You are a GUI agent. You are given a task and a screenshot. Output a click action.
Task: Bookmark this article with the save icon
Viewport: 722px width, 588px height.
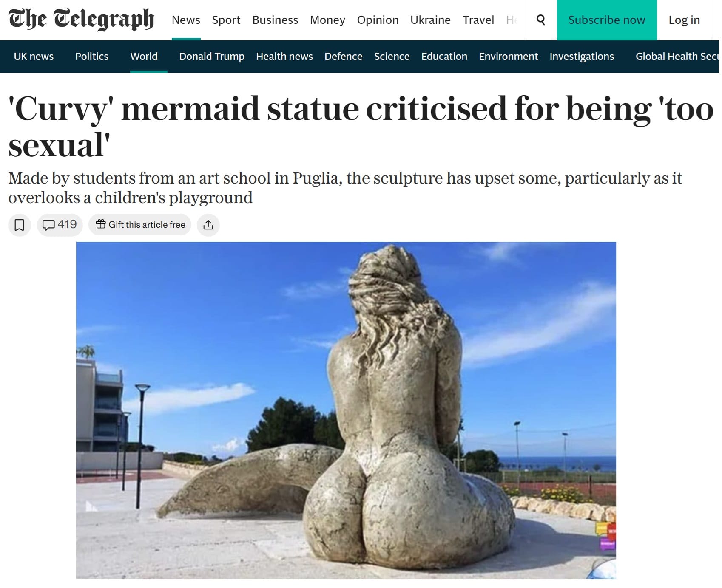point(20,225)
